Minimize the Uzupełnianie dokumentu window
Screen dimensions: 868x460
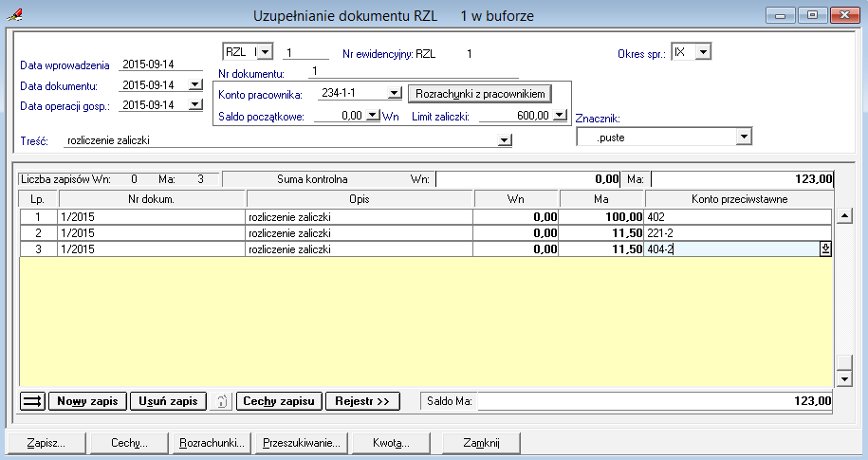(781, 15)
